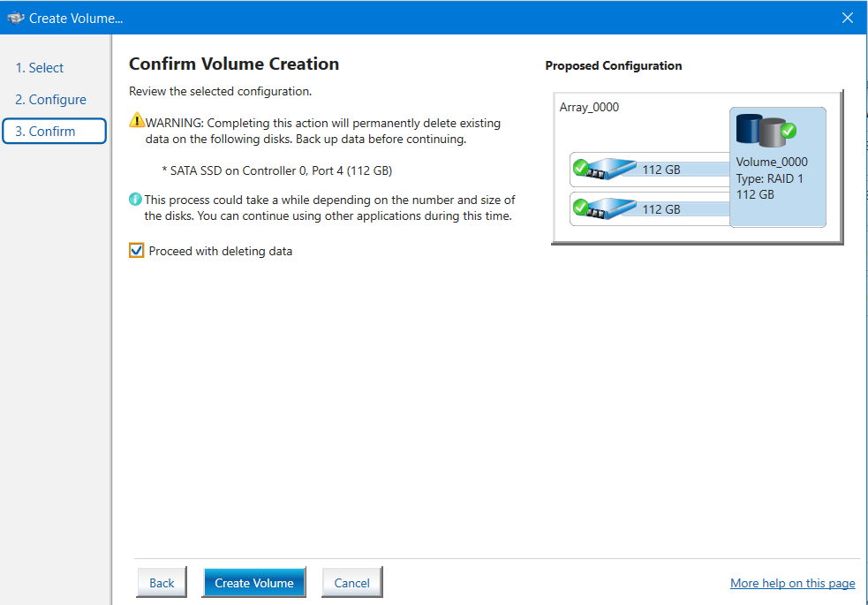Click the blue info circle icon

(135, 200)
